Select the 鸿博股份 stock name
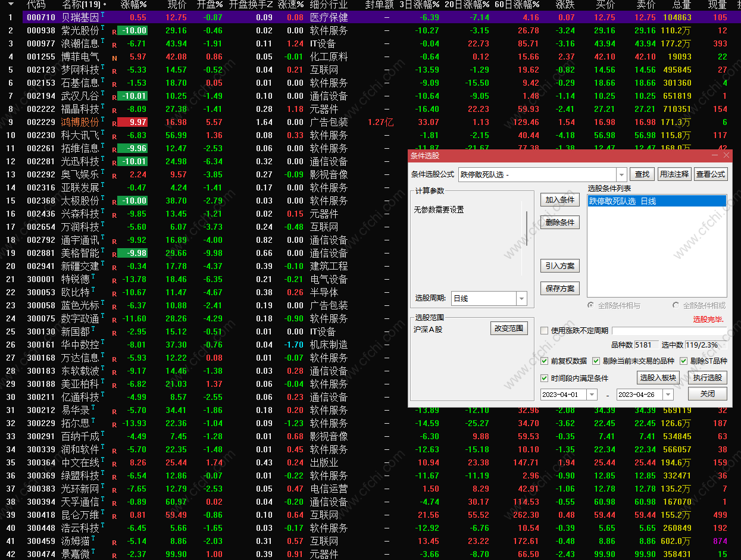Image resolution: width=741 pixels, height=560 pixels. 80,123
